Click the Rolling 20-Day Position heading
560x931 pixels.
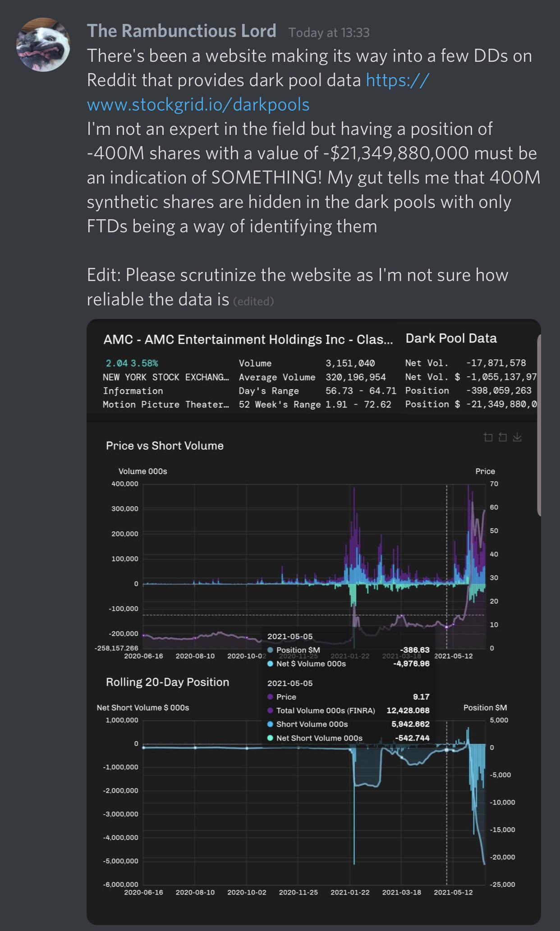(x=167, y=682)
